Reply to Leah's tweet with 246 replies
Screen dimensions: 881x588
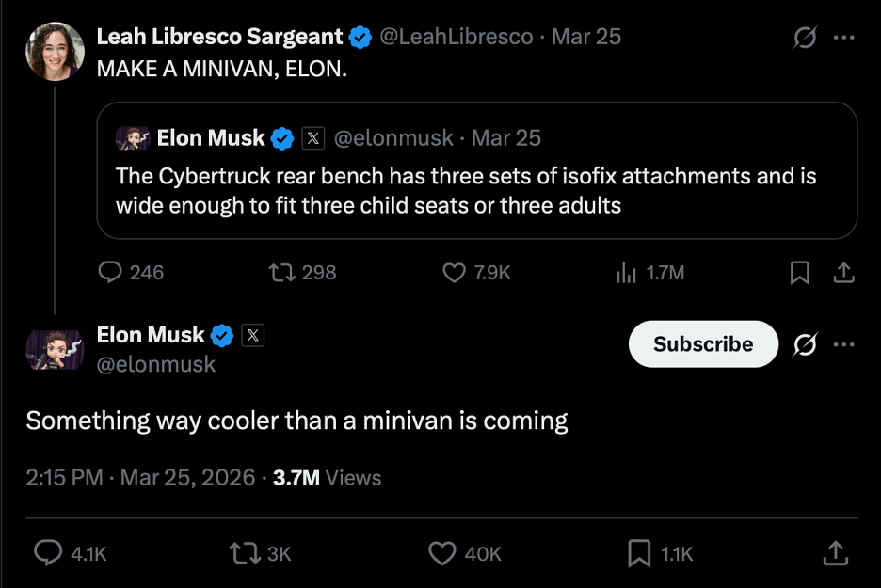(111, 273)
